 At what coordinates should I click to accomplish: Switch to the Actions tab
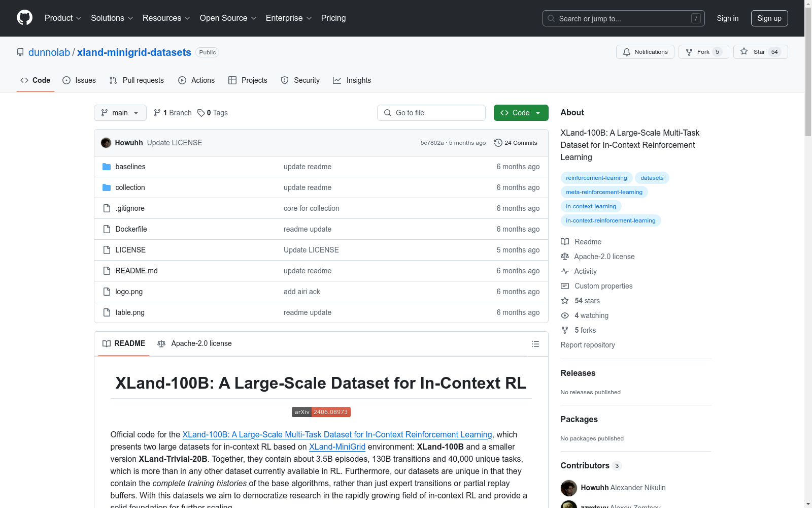tap(196, 80)
